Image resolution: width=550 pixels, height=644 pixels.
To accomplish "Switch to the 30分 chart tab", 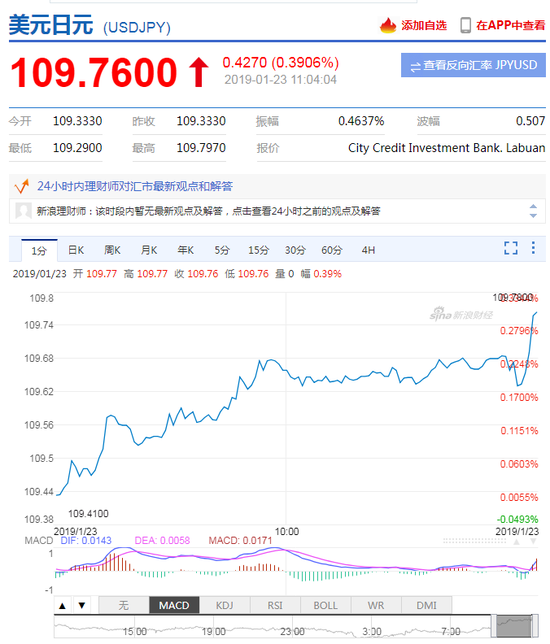I will coord(295,250).
